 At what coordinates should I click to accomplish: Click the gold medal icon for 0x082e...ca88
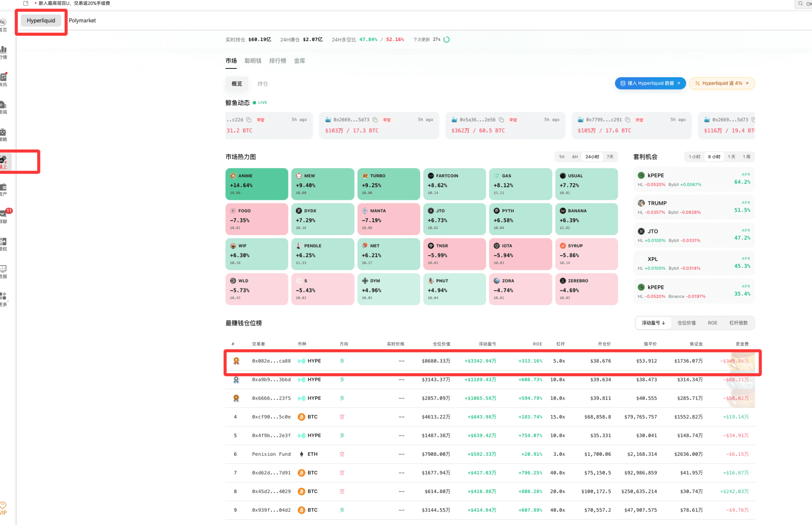pos(236,361)
